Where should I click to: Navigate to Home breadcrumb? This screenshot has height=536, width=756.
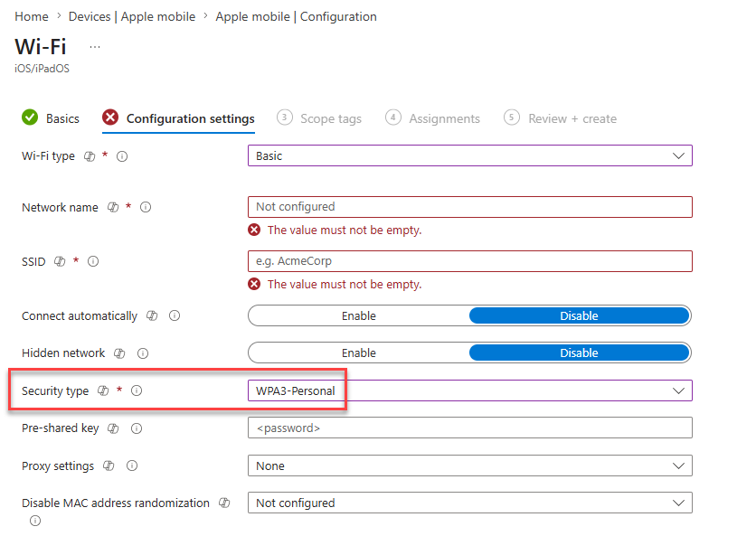click(x=32, y=16)
